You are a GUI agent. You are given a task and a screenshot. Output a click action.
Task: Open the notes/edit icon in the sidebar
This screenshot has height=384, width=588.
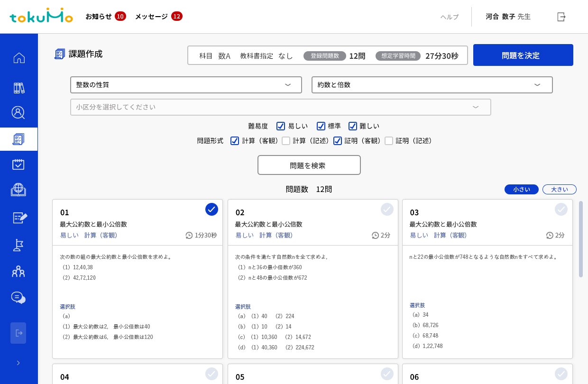(x=18, y=218)
